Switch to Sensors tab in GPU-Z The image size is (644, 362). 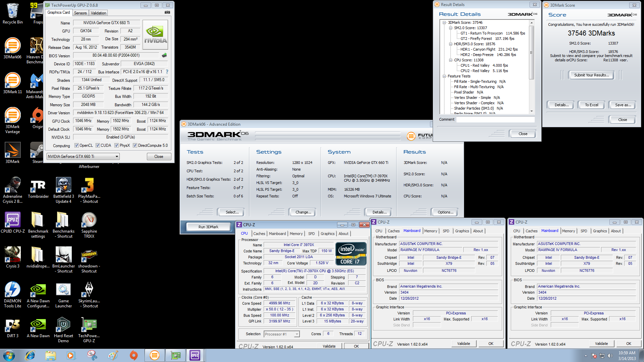(80, 13)
